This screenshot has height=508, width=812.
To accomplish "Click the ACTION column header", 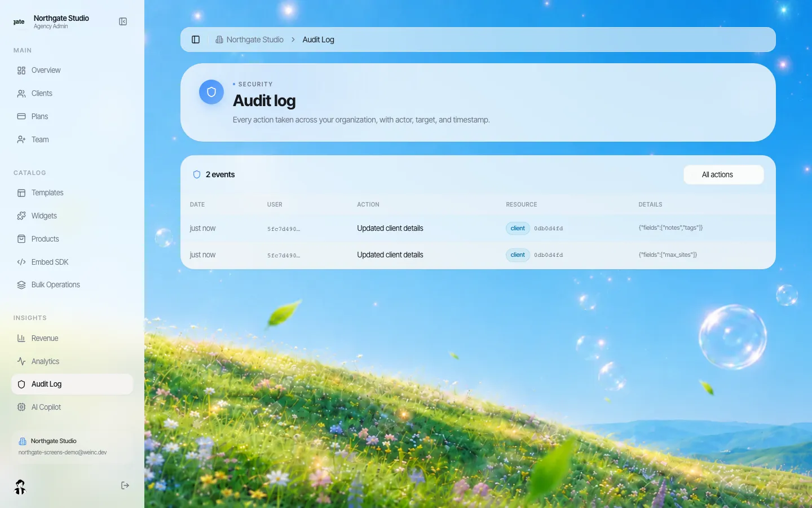I will point(368,205).
